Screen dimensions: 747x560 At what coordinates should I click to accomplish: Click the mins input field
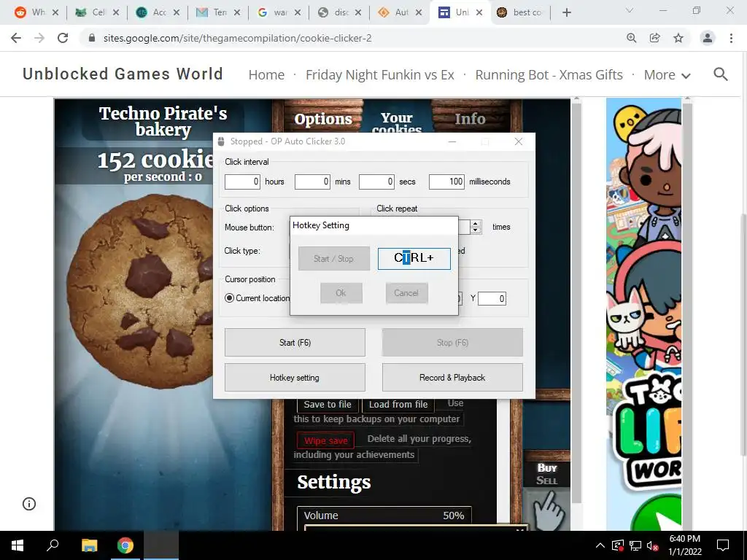pyautogui.click(x=312, y=182)
